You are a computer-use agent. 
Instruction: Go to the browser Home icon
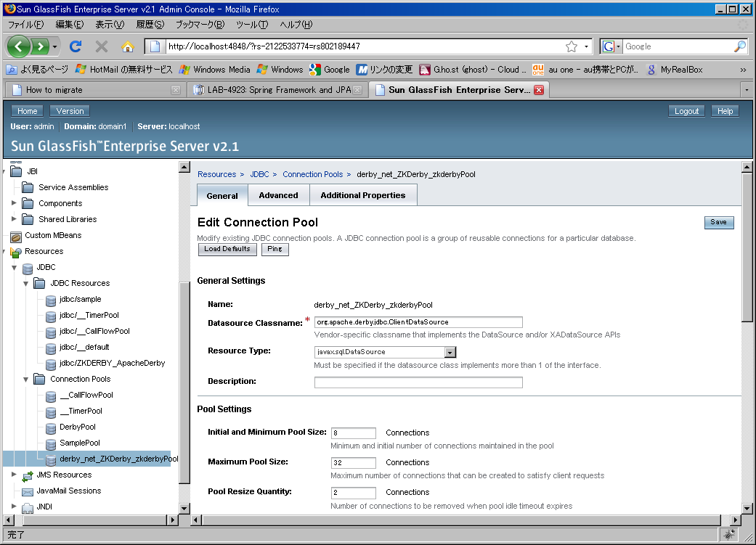[x=128, y=46]
